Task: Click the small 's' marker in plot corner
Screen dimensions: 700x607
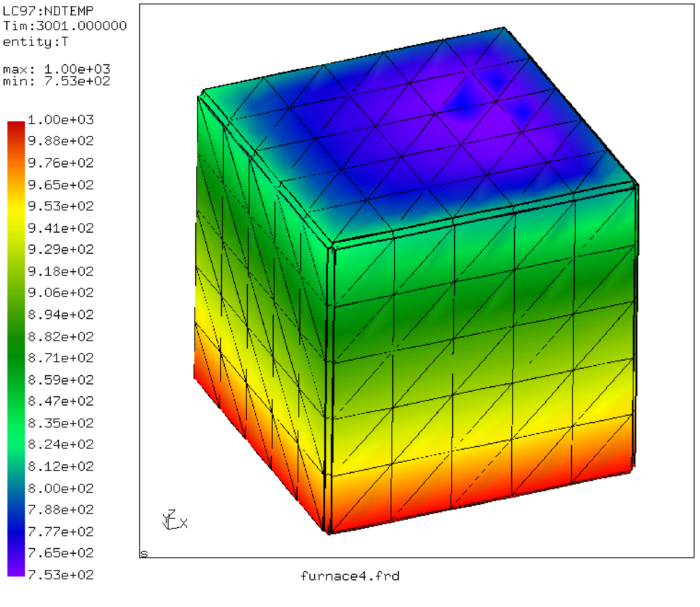Action: 144,554
